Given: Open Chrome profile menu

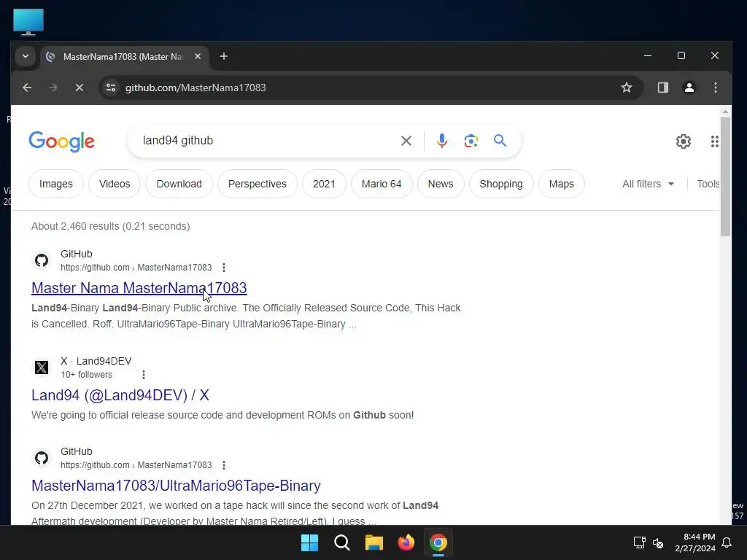Looking at the screenshot, I should [x=689, y=87].
